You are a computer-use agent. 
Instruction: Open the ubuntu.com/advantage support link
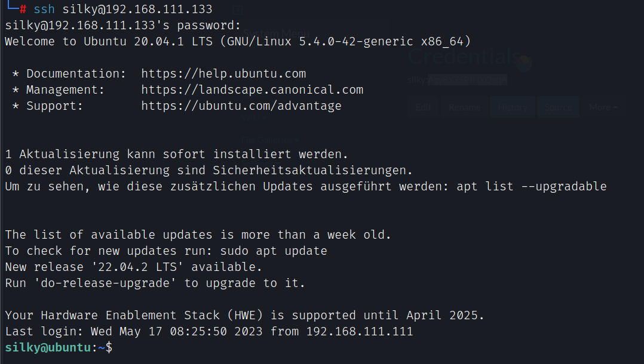pyautogui.click(x=241, y=106)
